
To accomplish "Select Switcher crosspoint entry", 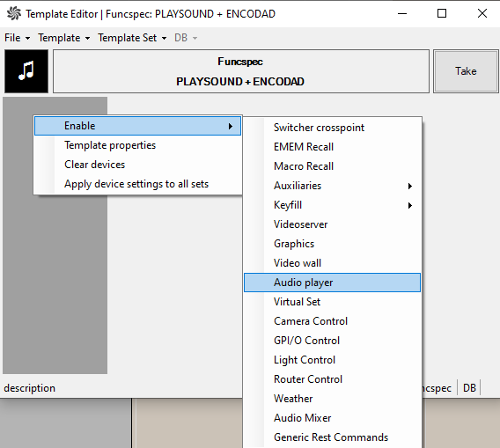I will [x=332, y=128].
